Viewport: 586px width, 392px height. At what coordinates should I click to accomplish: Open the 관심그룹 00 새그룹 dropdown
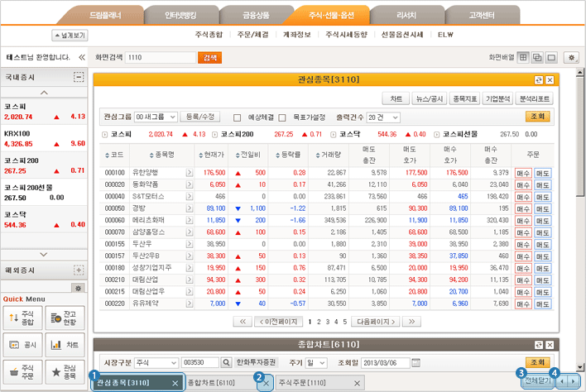point(156,117)
